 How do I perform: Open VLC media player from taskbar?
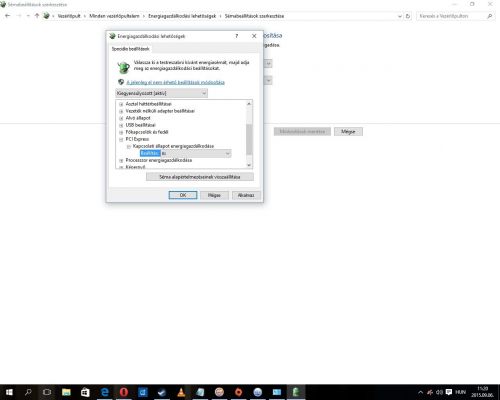coord(181,392)
